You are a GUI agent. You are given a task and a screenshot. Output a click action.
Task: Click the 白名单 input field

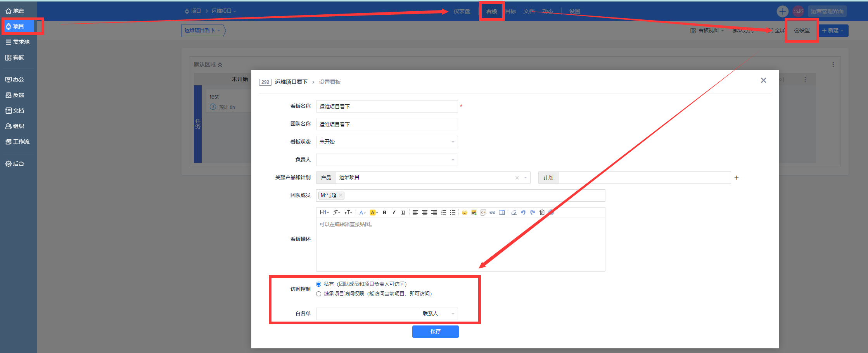[x=367, y=313]
